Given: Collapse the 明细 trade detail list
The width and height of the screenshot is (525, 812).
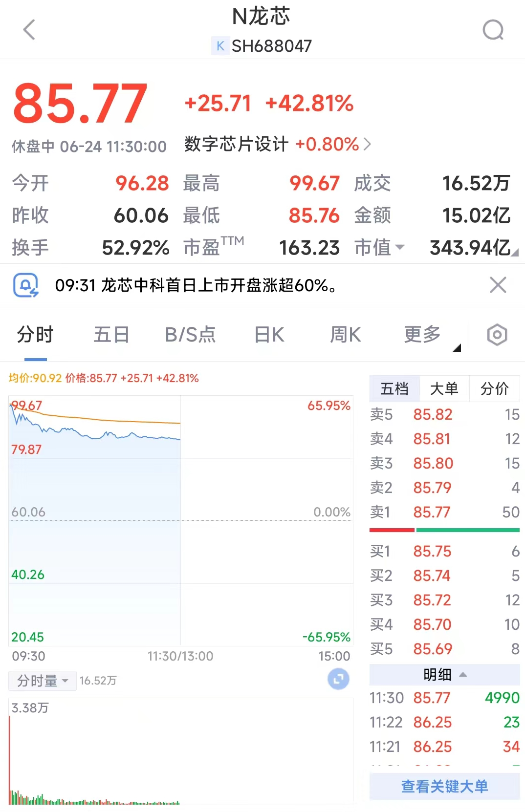Looking at the screenshot, I should point(444,675).
